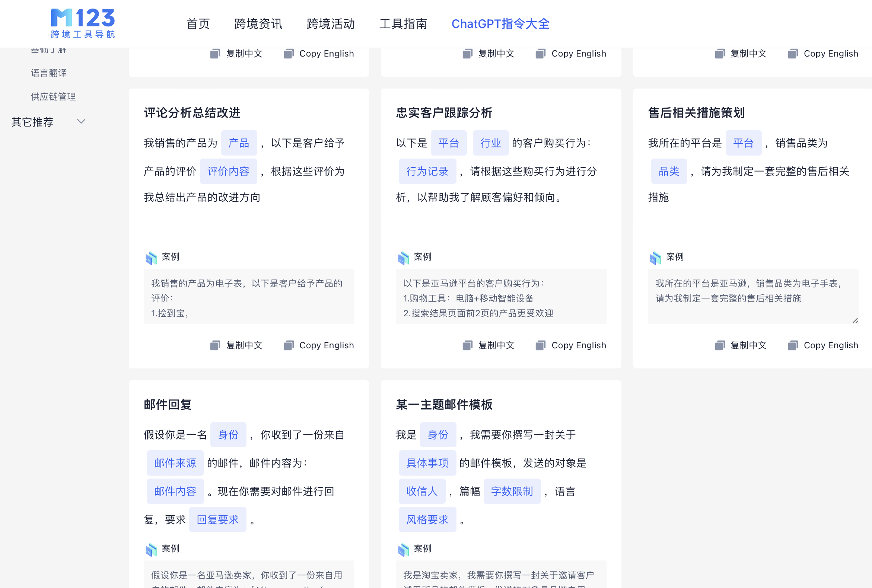Image resolution: width=872 pixels, height=588 pixels.
Task: Click the 身份 placeholder token in 邮件回复 card
Action: click(228, 435)
